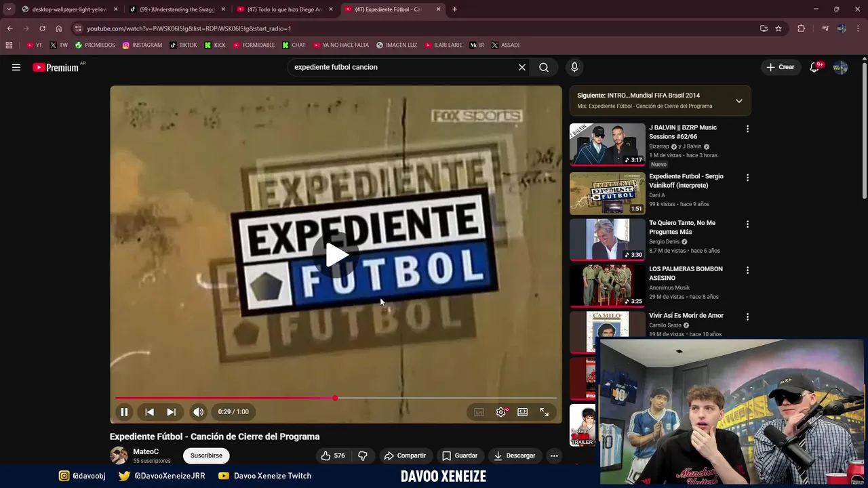Share the video with Compartir
This screenshot has height=488, width=868.
click(x=405, y=455)
